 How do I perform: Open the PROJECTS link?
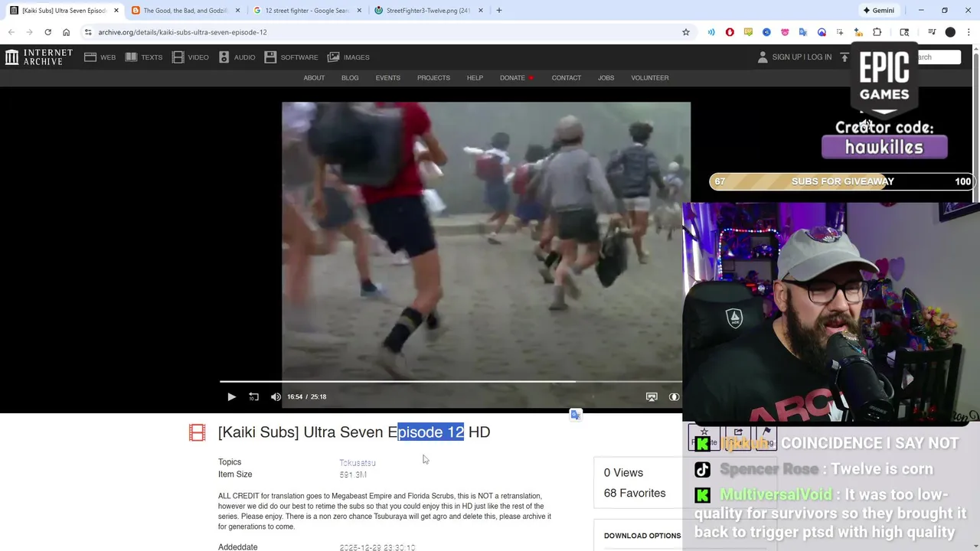[433, 78]
